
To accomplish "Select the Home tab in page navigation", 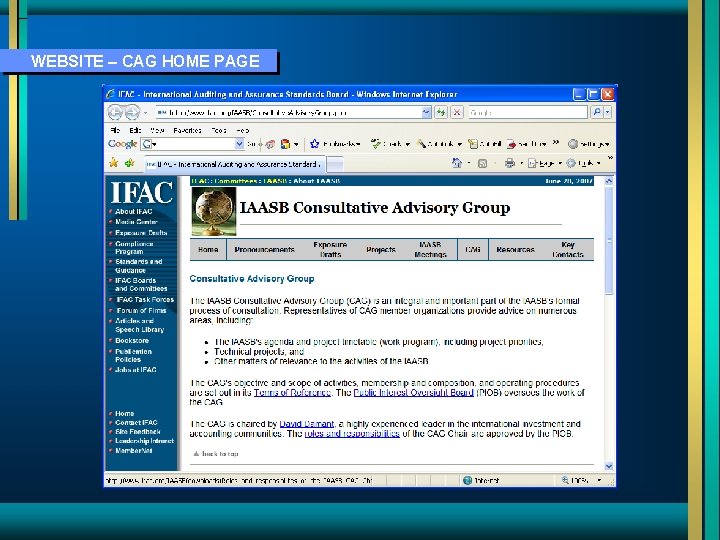I will coord(208,249).
